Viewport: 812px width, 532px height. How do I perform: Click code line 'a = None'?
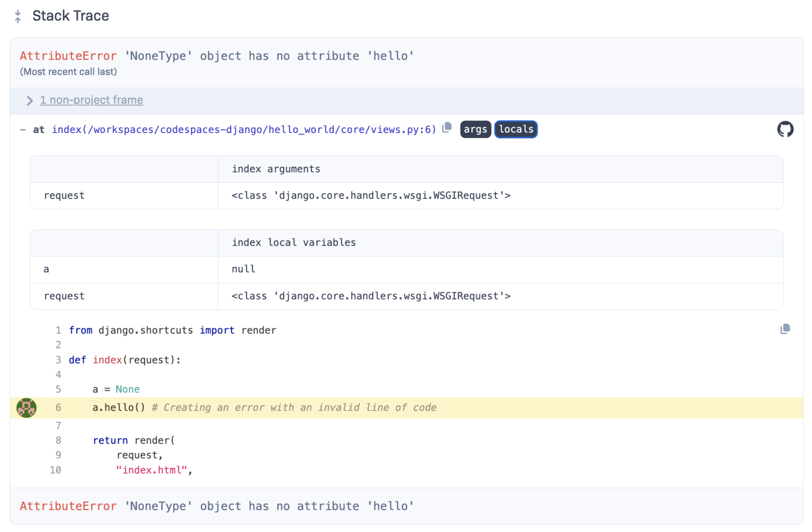click(x=116, y=389)
